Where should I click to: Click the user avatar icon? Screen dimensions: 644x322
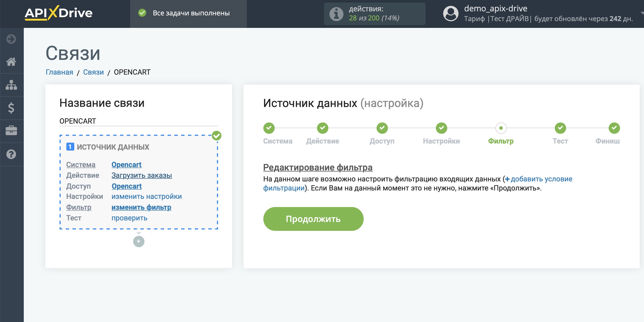(450, 14)
